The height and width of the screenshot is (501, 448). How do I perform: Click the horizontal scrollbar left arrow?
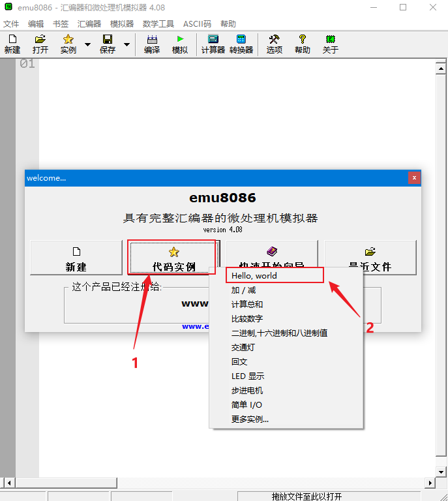tap(9, 483)
